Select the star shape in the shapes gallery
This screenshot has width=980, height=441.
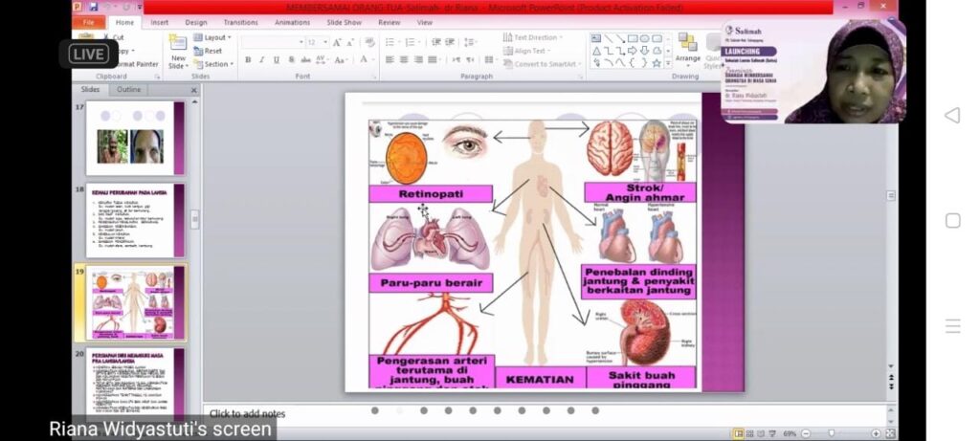pos(657,63)
